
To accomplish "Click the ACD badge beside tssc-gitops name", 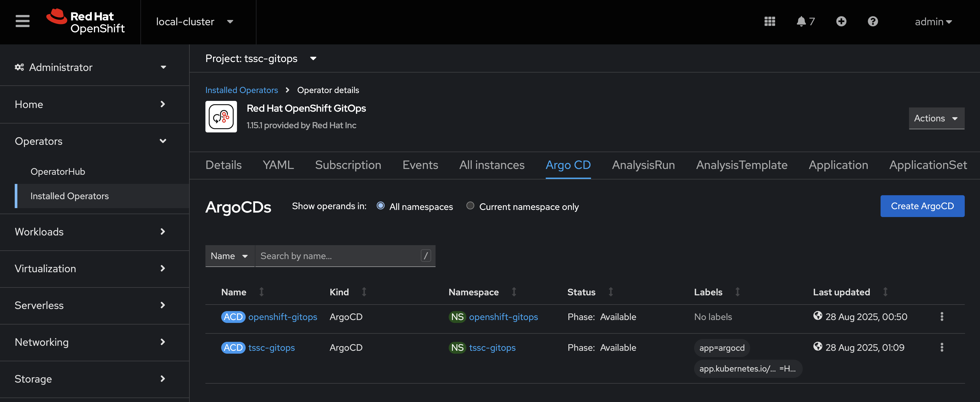I will point(233,348).
